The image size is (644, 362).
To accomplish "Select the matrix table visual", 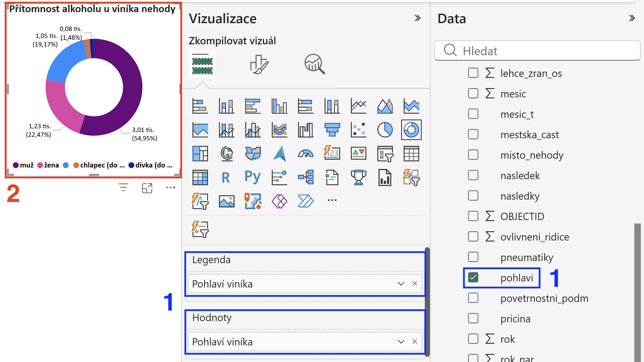I will [x=200, y=177].
